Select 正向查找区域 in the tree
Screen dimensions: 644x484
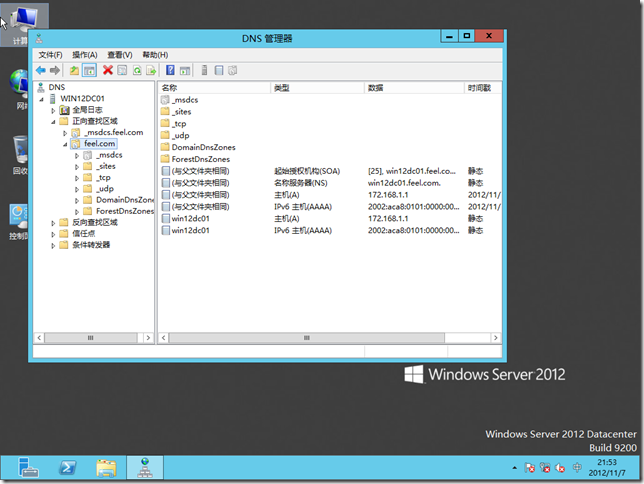point(95,121)
